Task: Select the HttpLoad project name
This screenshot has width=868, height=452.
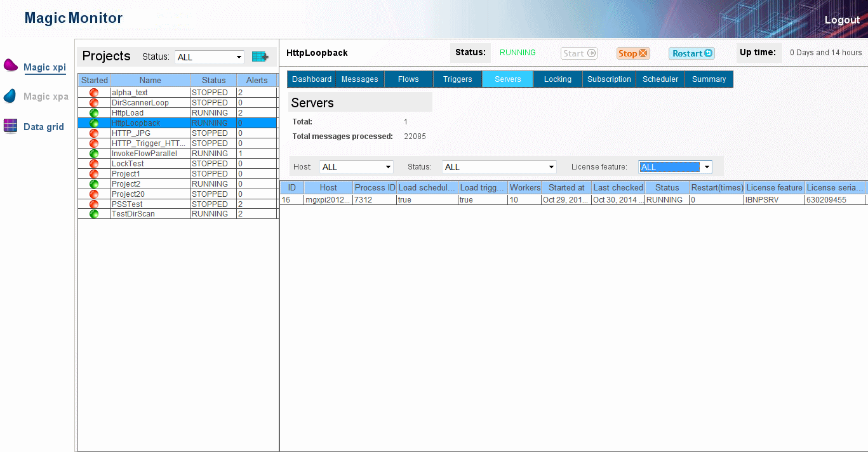Action: [x=128, y=113]
